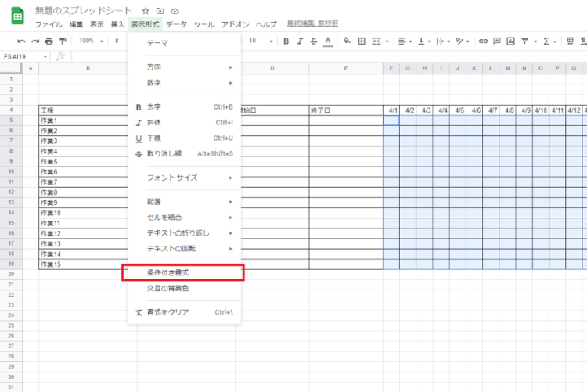Toggle italic button in toolbar

coord(300,41)
